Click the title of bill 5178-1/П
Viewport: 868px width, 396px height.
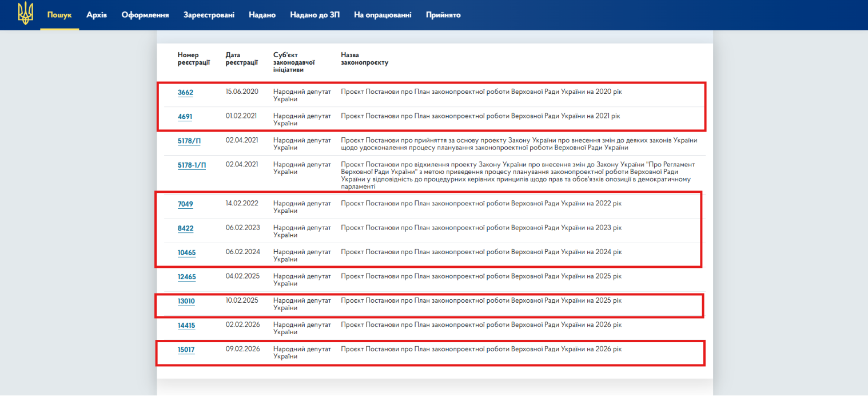coord(517,175)
